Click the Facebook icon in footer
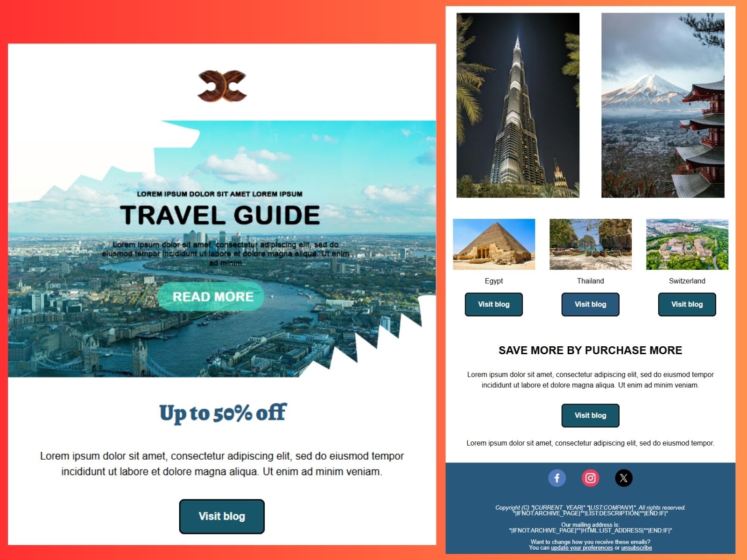The image size is (747, 560). [x=557, y=478]
